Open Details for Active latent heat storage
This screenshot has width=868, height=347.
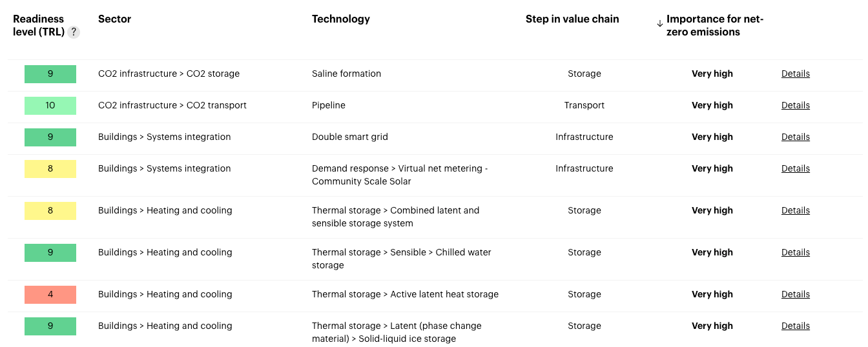(x=796, y=294)
